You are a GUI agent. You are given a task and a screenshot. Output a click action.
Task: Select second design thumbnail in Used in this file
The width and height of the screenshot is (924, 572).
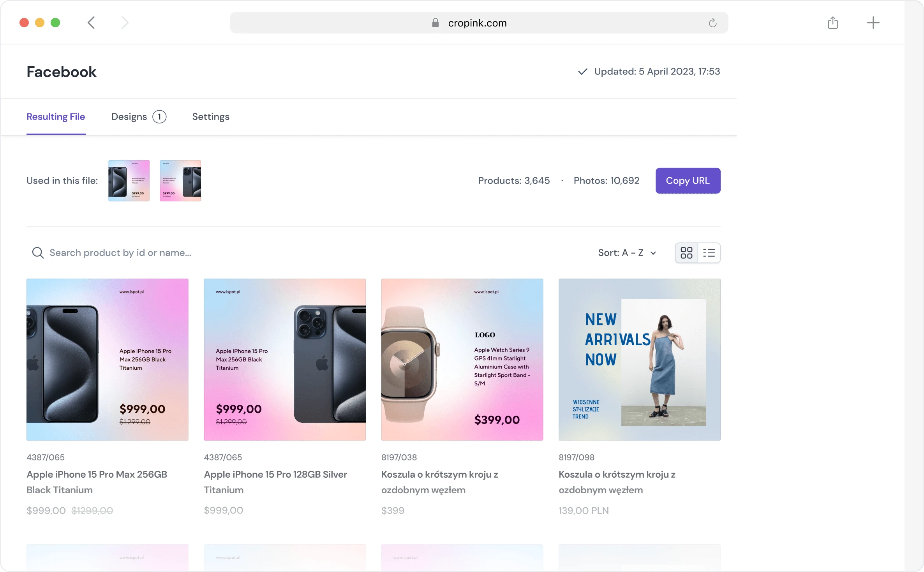click(x=180, y=181)
